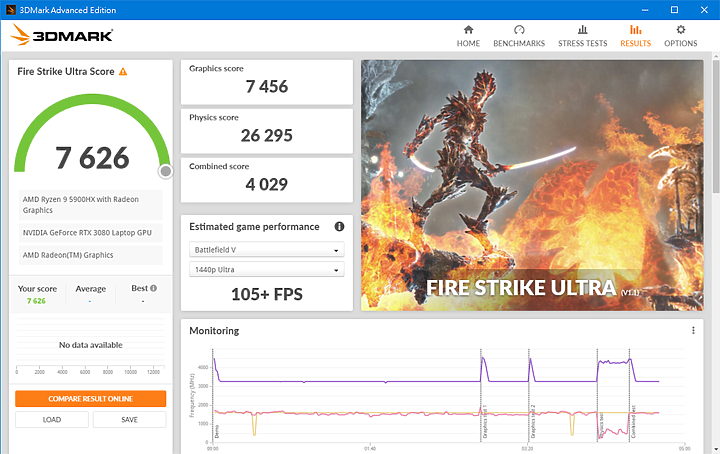This screenshot has height=454, width=720.
Task: Click the gauge end-point knob on the score arc
Action: 166,171
